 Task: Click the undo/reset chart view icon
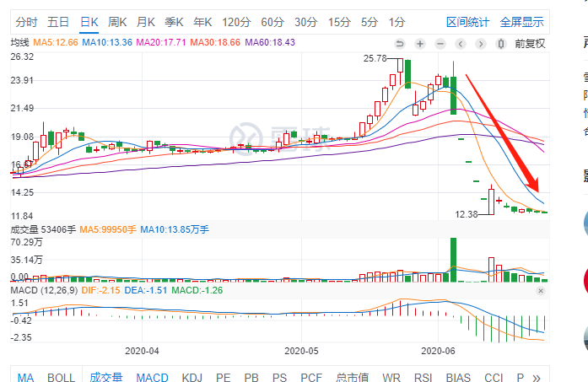click(x=400, y=43)
